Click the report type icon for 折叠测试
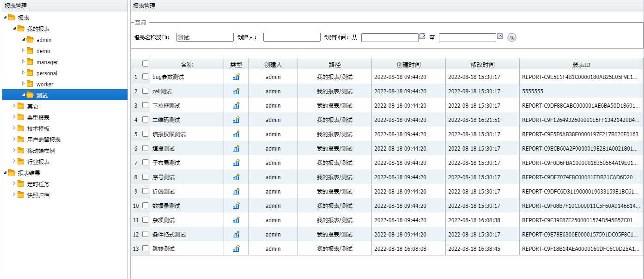The height and width of the screenshot is (279, 644). click(x=236, y=191)
